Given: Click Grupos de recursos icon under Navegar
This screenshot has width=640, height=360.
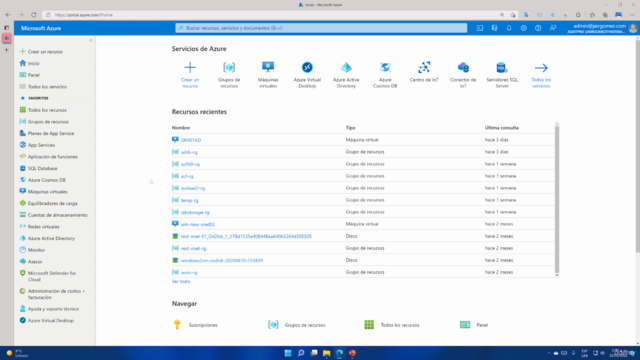Looking at the screenshot, I should click(x=273, y=325).
